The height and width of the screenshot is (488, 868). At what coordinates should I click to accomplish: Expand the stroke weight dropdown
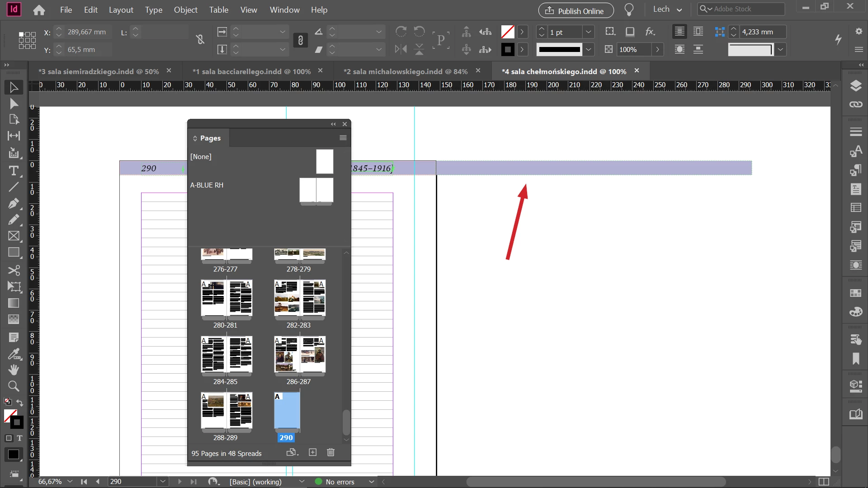[x=588, y=32]
